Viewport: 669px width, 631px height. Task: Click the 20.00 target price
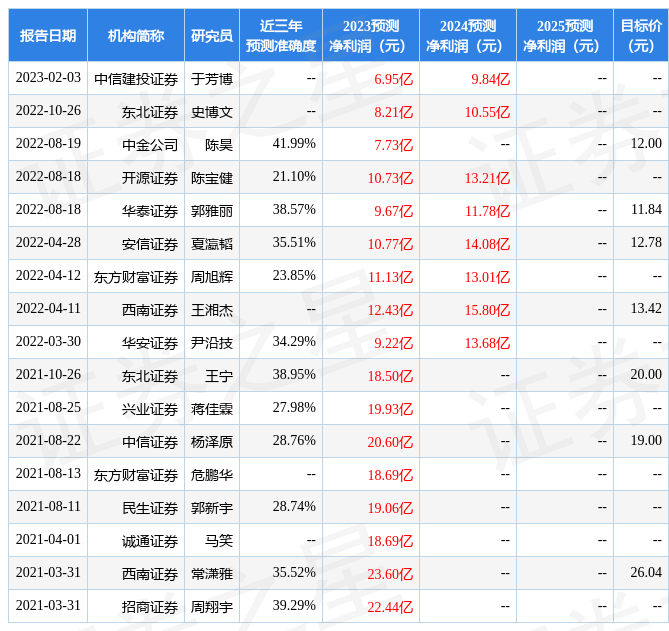(x=646, y=375)
